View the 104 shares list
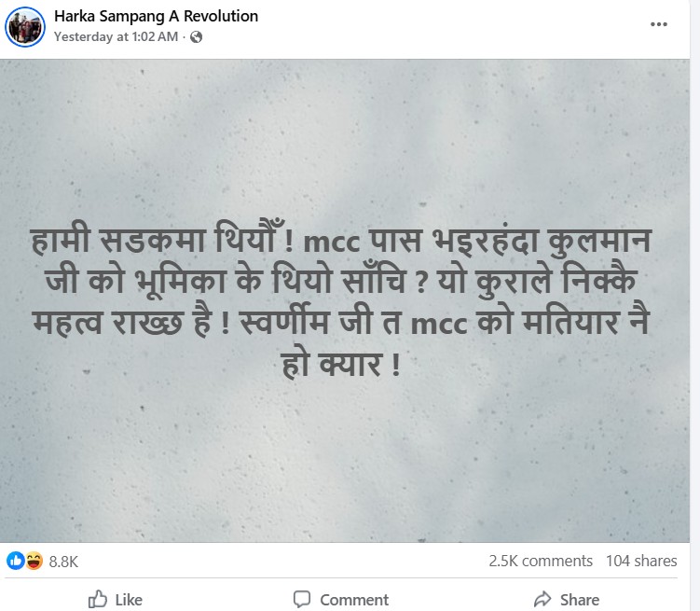Screen dimensions: 700x611 click(x=641, y=561)
